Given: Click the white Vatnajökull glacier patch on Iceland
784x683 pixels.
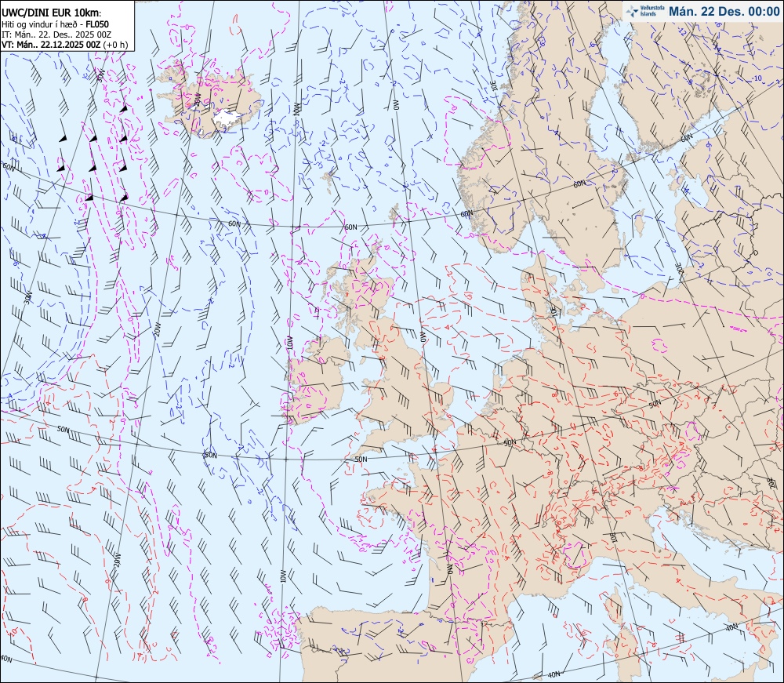Looking at the screenshot, I should 227,118.
